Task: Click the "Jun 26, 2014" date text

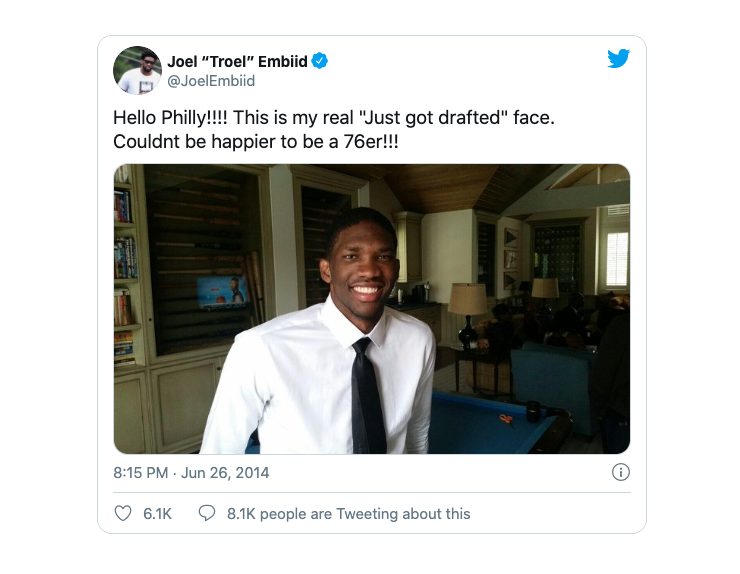Action: tap(225, 473)
